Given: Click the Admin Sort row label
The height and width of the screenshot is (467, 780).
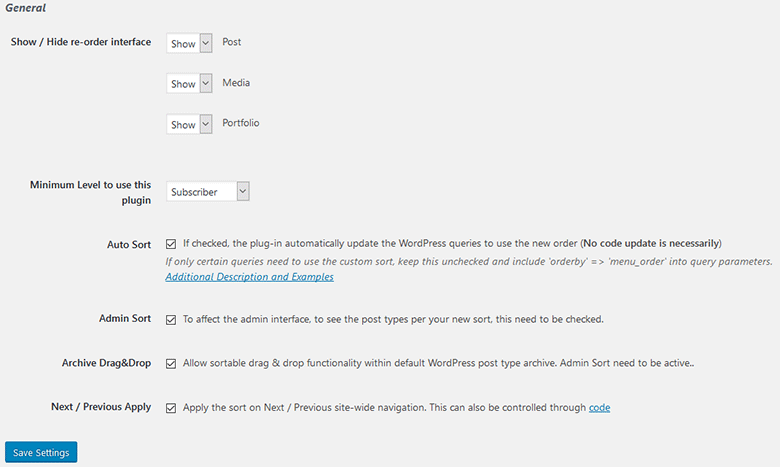Looking at the screenshot, I should click(125, 318).
